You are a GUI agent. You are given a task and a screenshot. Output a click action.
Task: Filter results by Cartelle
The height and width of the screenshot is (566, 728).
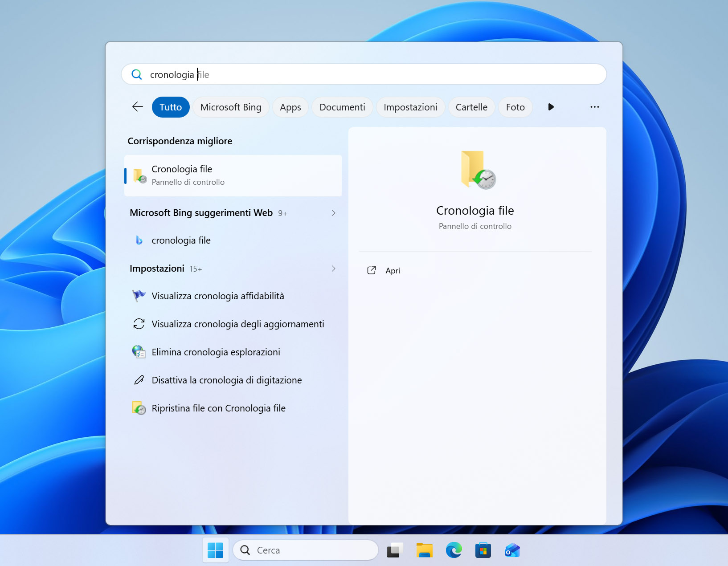coord(471,107)
